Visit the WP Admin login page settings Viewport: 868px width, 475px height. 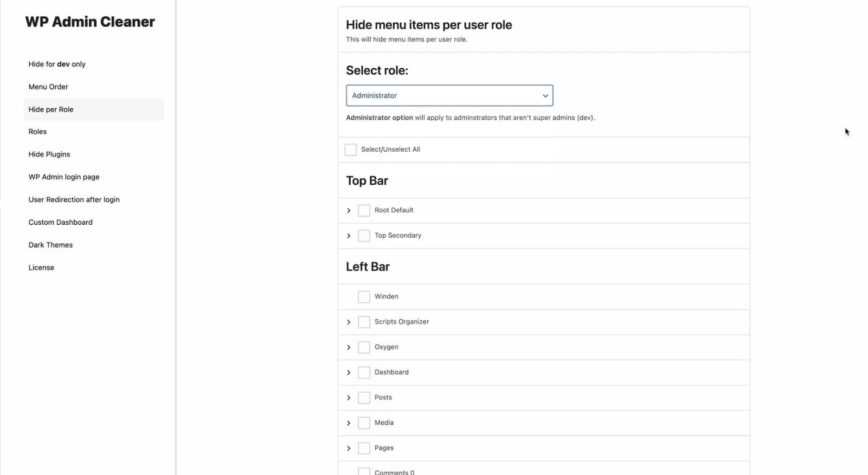(63, 177)
